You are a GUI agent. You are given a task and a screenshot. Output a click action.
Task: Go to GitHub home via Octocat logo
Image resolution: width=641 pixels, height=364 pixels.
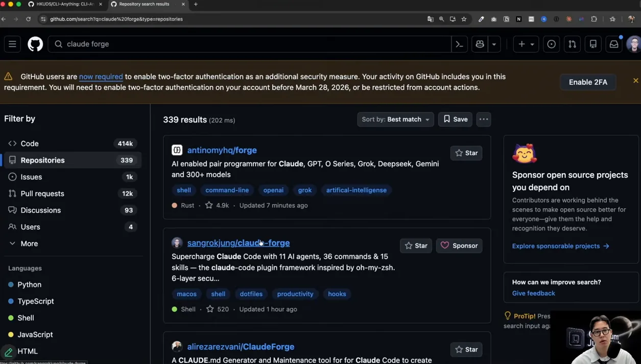tap(35, 44)
